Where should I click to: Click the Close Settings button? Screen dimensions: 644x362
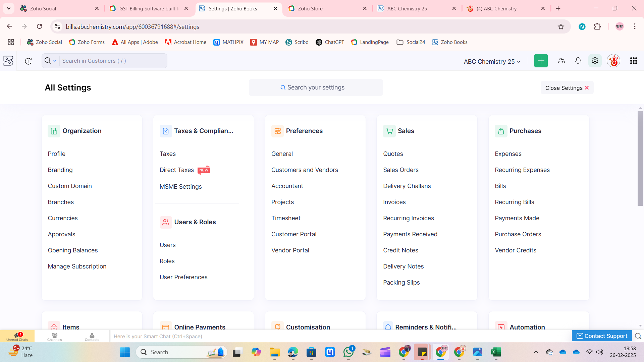click(x=567, y=88)
